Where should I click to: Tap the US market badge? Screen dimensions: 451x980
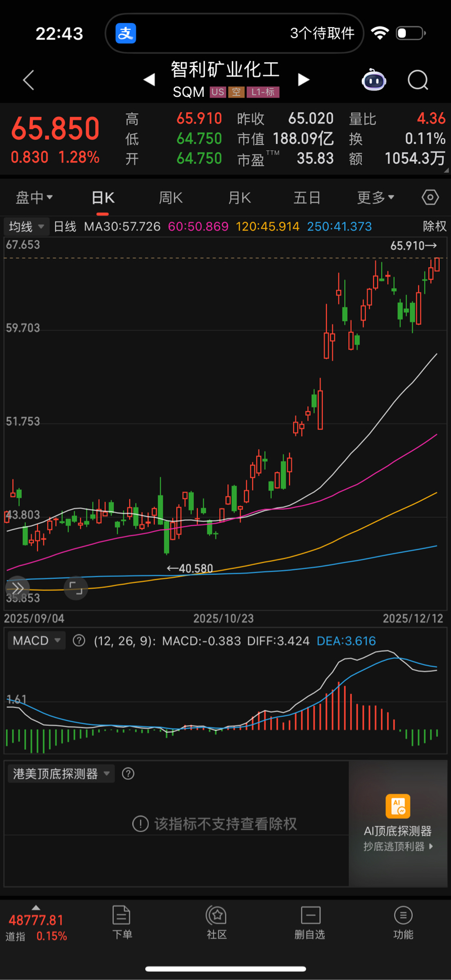coord(218,92)
